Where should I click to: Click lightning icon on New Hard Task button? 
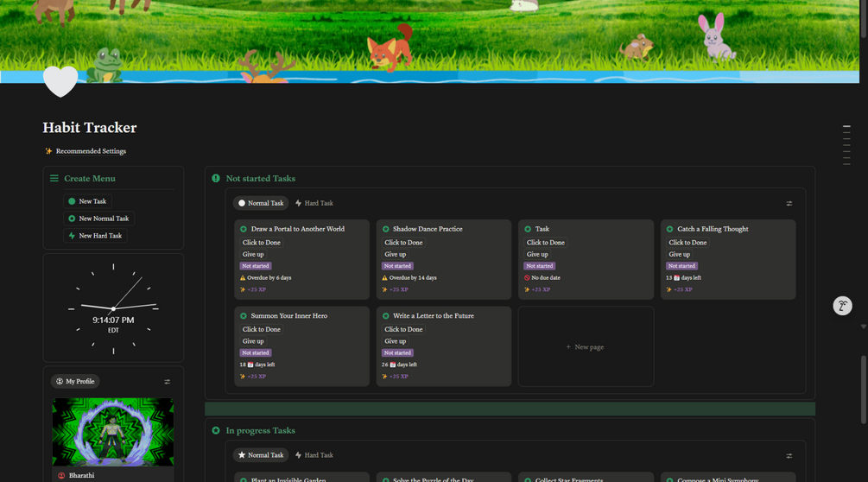click(x=72, y=236)
